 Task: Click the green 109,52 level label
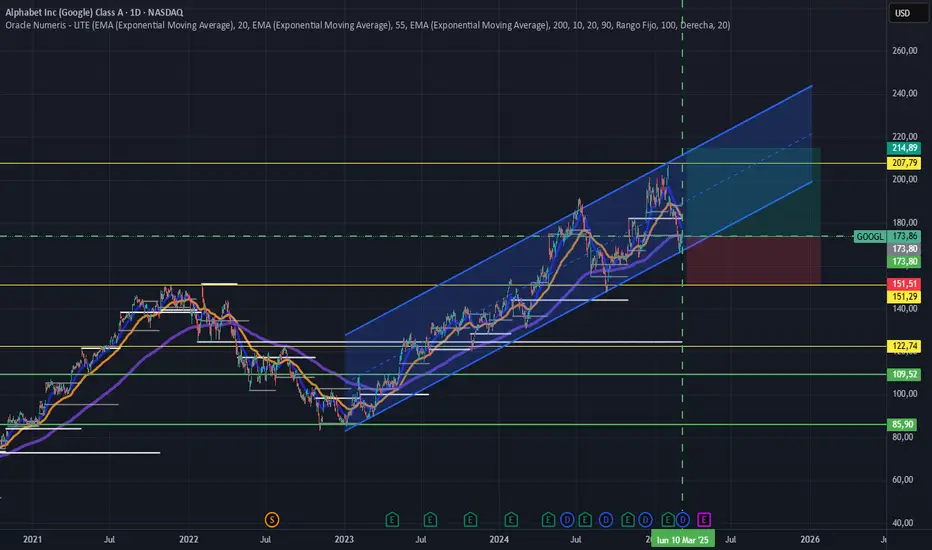coord(903,374)
